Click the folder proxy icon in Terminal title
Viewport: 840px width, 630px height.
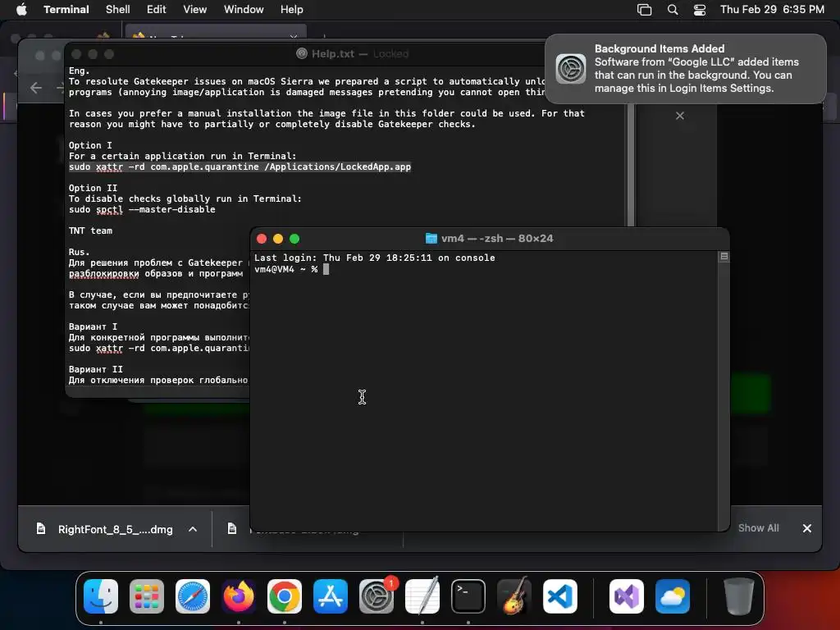(431, 239)
